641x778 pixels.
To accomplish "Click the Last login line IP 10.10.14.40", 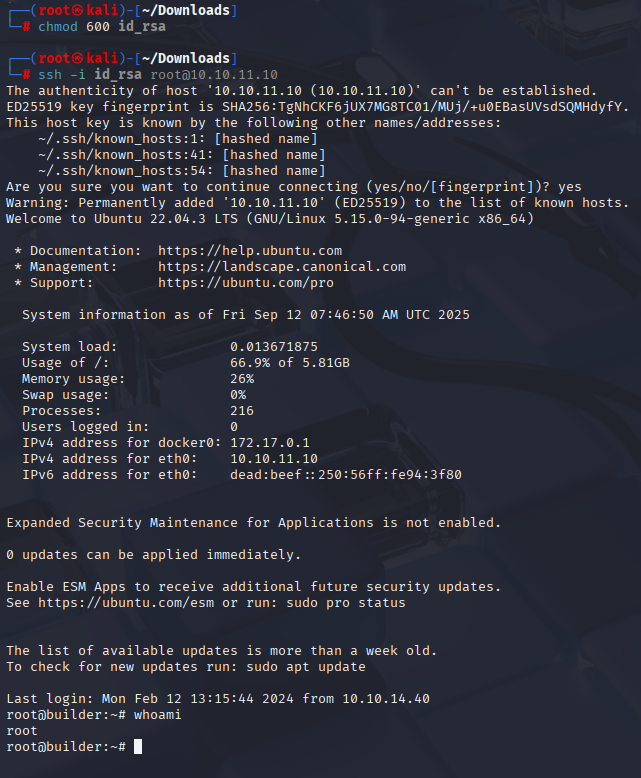I will (x=385, y=699).
